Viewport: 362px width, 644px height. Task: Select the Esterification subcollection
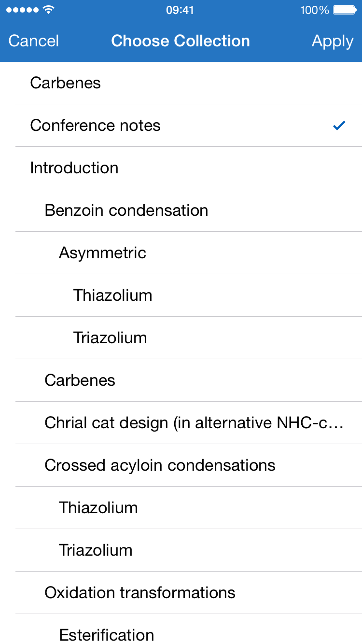(181, 630)
